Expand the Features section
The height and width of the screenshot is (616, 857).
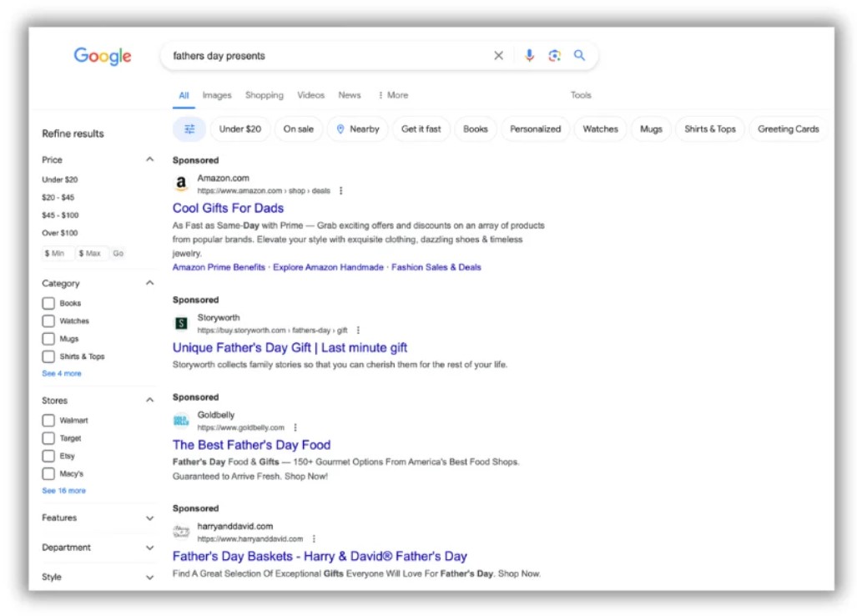149,518
